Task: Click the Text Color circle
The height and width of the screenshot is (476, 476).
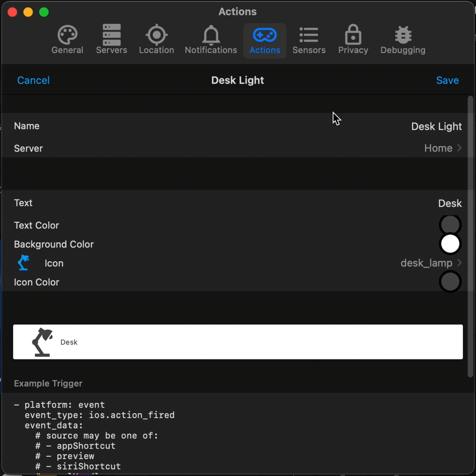Action: 450,224
